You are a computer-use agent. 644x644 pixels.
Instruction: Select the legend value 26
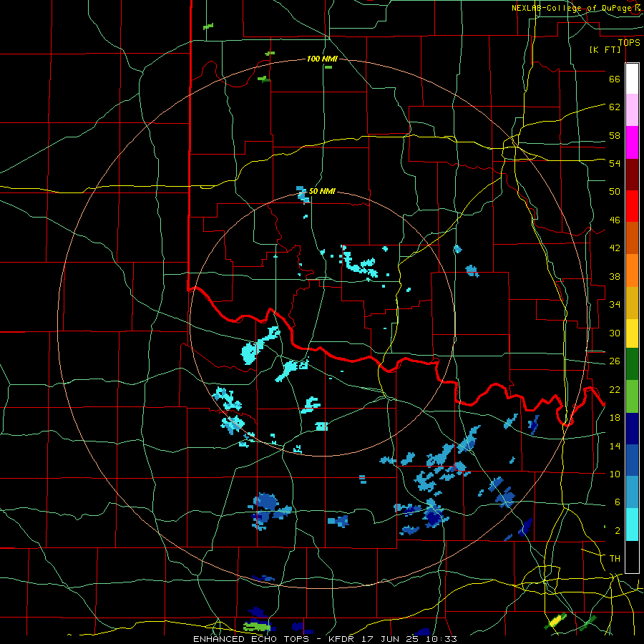[x=615, y=361]
